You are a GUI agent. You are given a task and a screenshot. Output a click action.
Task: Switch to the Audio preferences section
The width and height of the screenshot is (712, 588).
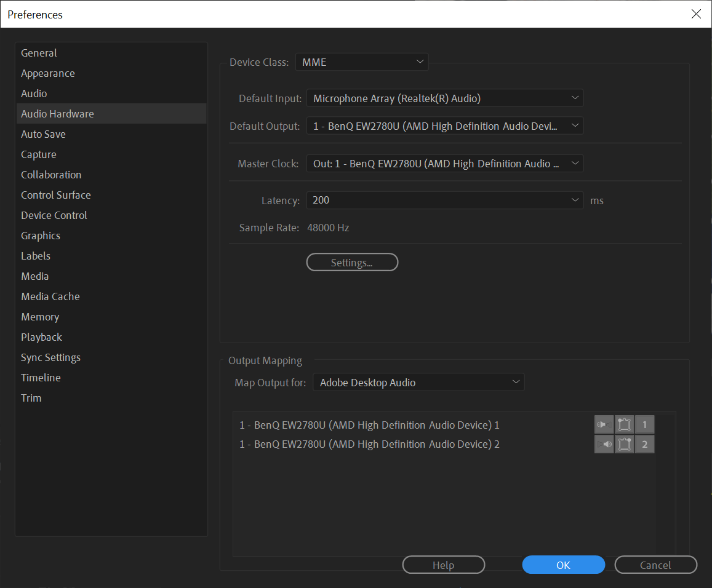[x=34, y=93]
